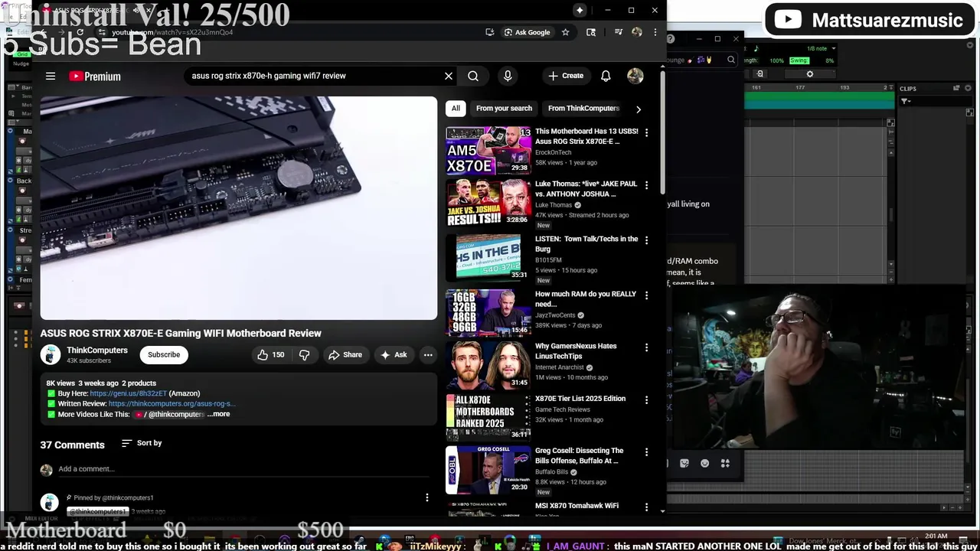Click the taskbar clock showing 2:01 AM
Image resolution: width=980 pixels, height=551 pixels.
(936, 536)
